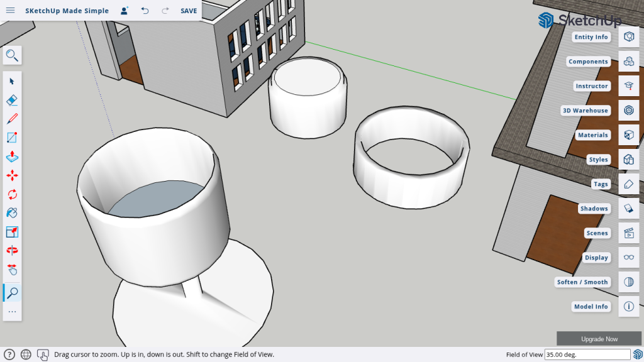The image size is (644, 362).
Task: Open the Help question mark icon
Action: click(9, 354)
